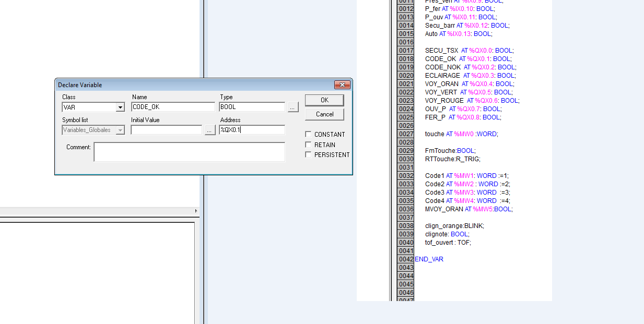644x324 pixels.
Task: Click the Name field containing CODE_OK
Action: pyautogui.click(x=173, y=107)
